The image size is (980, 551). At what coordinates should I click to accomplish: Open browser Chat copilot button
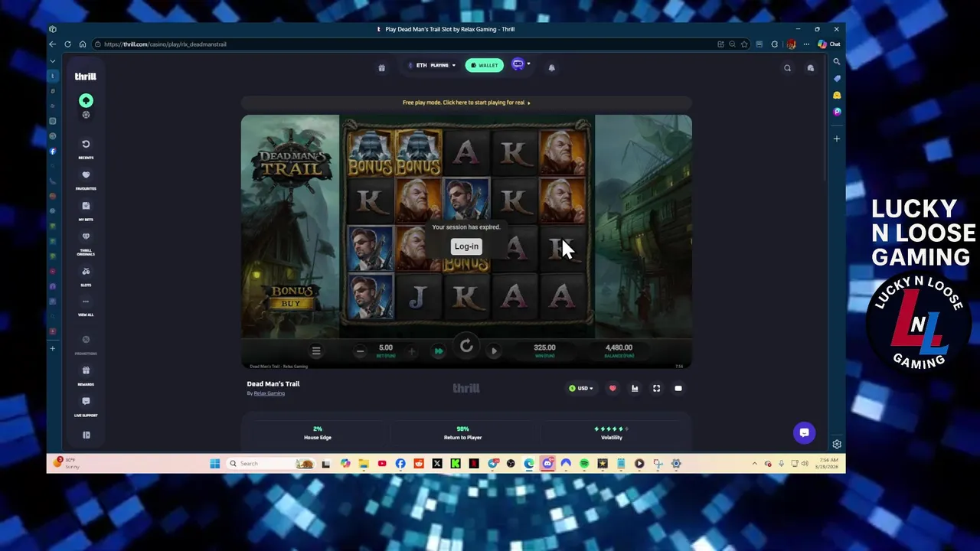[828, 44]
